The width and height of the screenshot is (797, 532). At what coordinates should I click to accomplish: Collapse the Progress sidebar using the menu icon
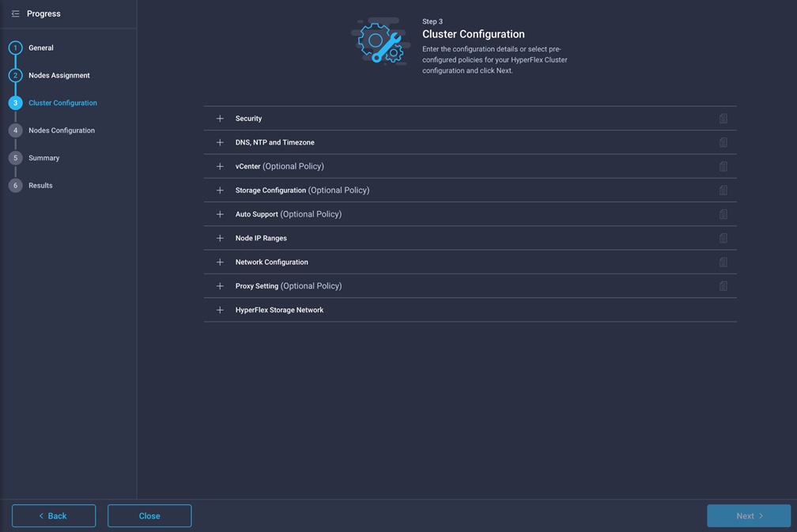15,13
